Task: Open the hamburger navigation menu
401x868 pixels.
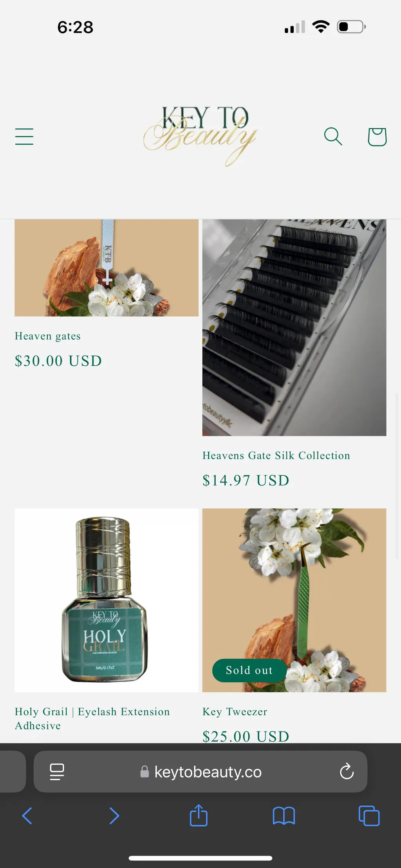Action: click(24, 137)
